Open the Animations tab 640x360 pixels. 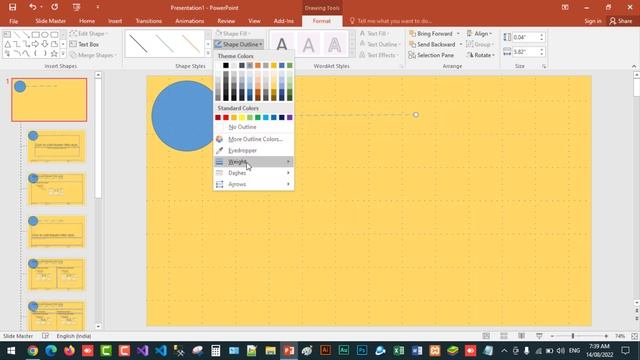coord(189,21)
